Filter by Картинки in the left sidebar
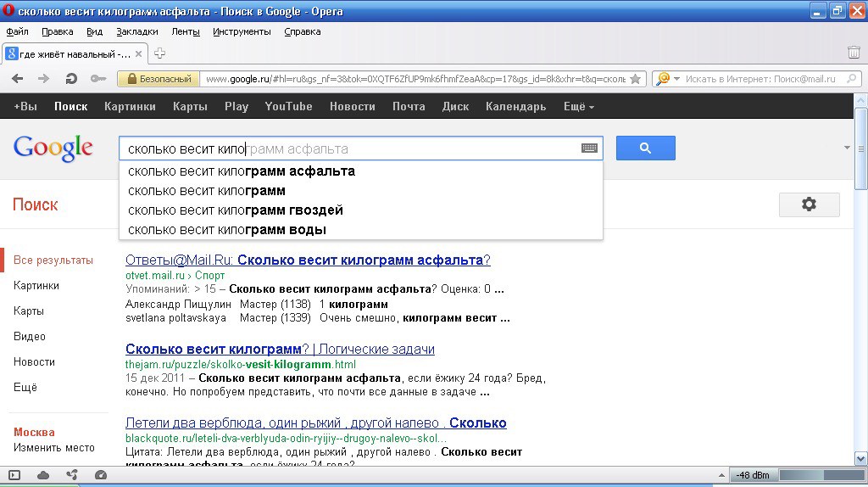868x487 pixels. [x=36, y=285]
